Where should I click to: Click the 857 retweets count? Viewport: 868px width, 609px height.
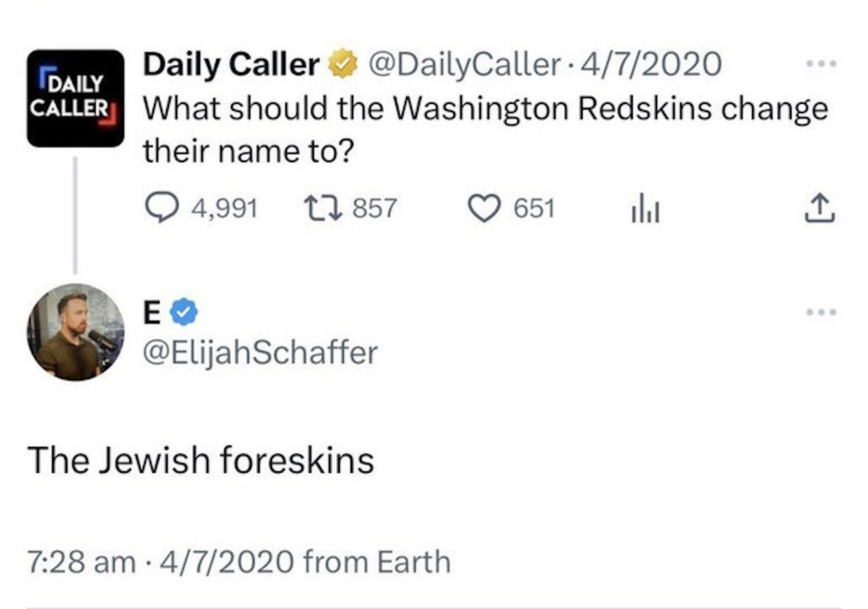(x=375, y=208)
